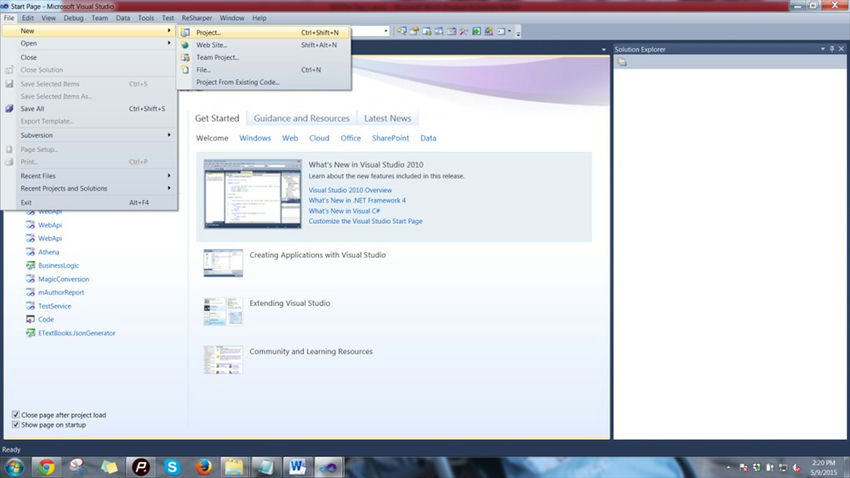Click the Project icon in the New submenu
The image size is (850, 478).
[x=185, y=33]
